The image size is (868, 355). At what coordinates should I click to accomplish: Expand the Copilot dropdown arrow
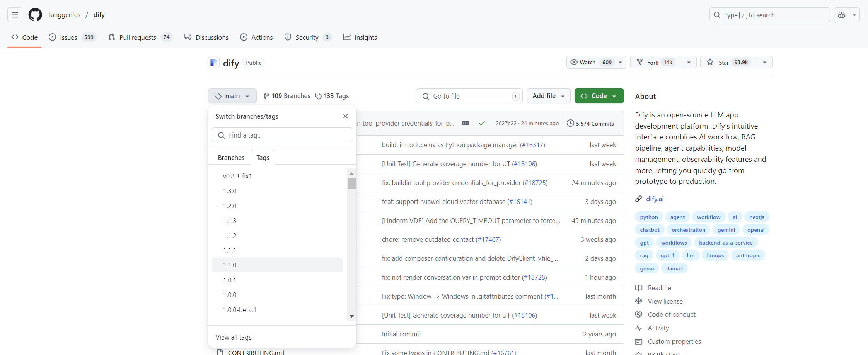tap(854, 15)
